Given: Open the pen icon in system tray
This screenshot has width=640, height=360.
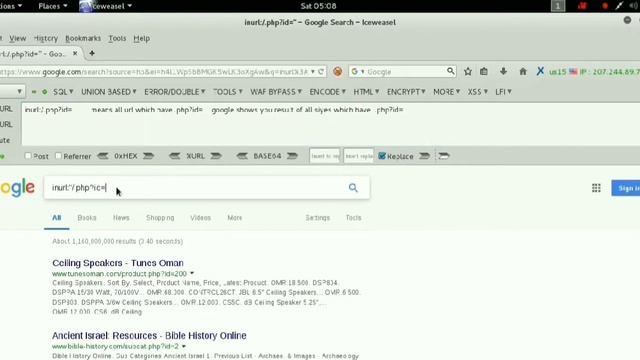Looking at the screenshot, I should click(619, 6).
